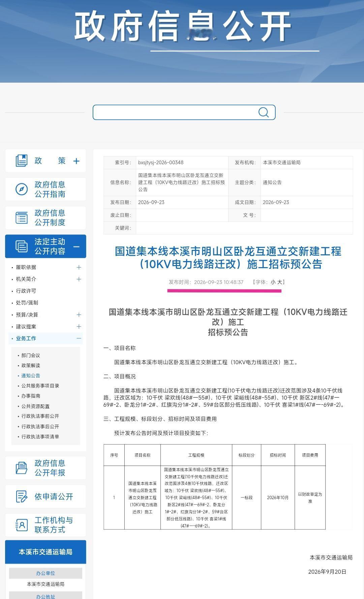The width and height of the screenshot is (364, 599).
Task: Open the 行政执法事前公开 sub-item
Action: [40, 416]
